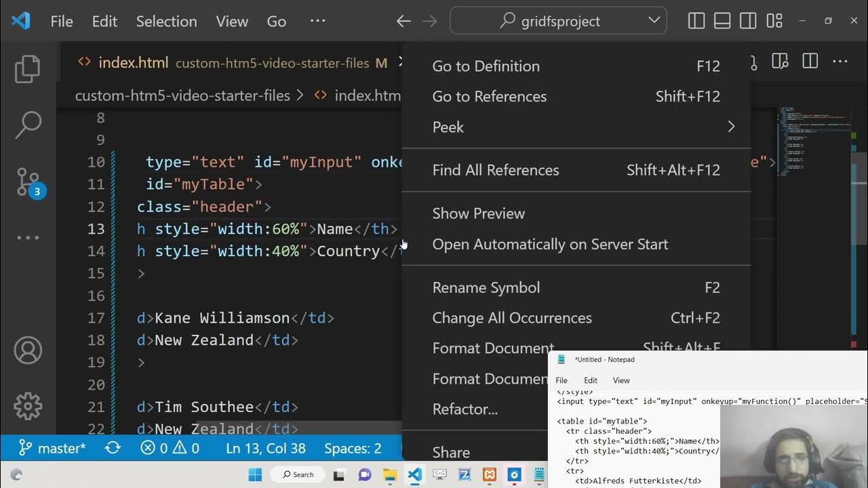The image size is (868, 488).
Task: Toggle the secondary side bar layout
Action: point(748,21)
